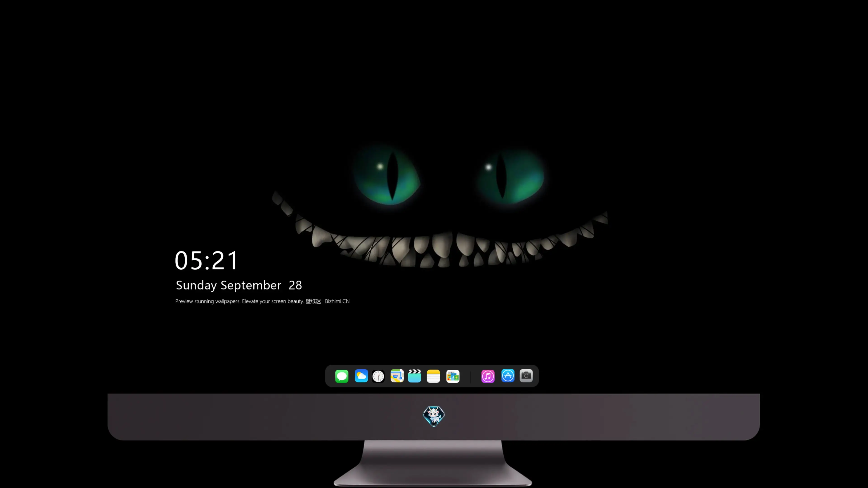This screenshot has height=488, width=868.
Task: Launch the Weather app from the dock
Action: click(361, 376)
